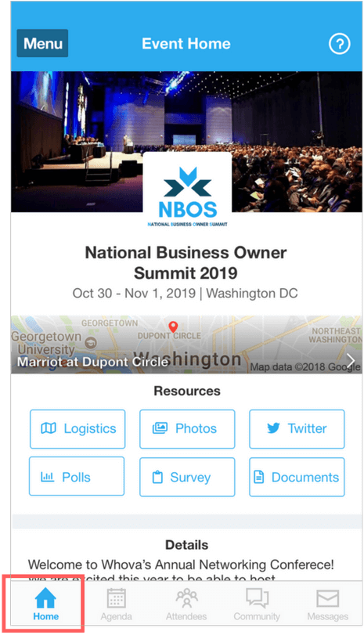Open the Messages envelope icon
Viewport: 364px width, 635px height.
point(327,598)
